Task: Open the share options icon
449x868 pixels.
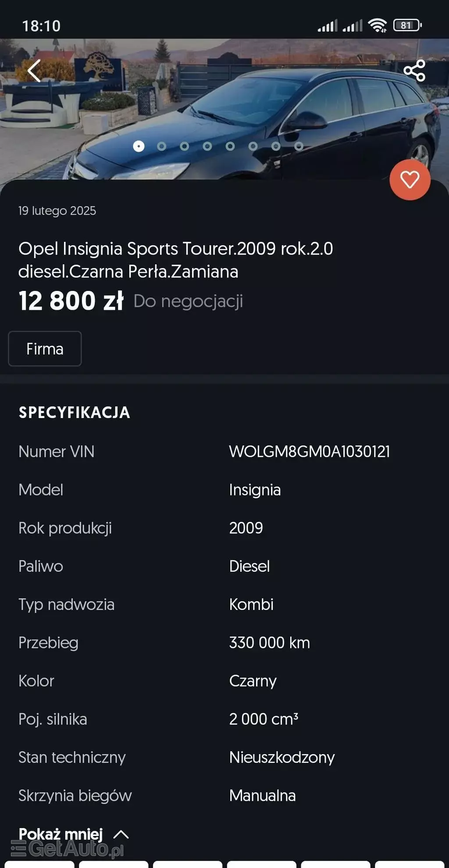Action: pos(415,71)
